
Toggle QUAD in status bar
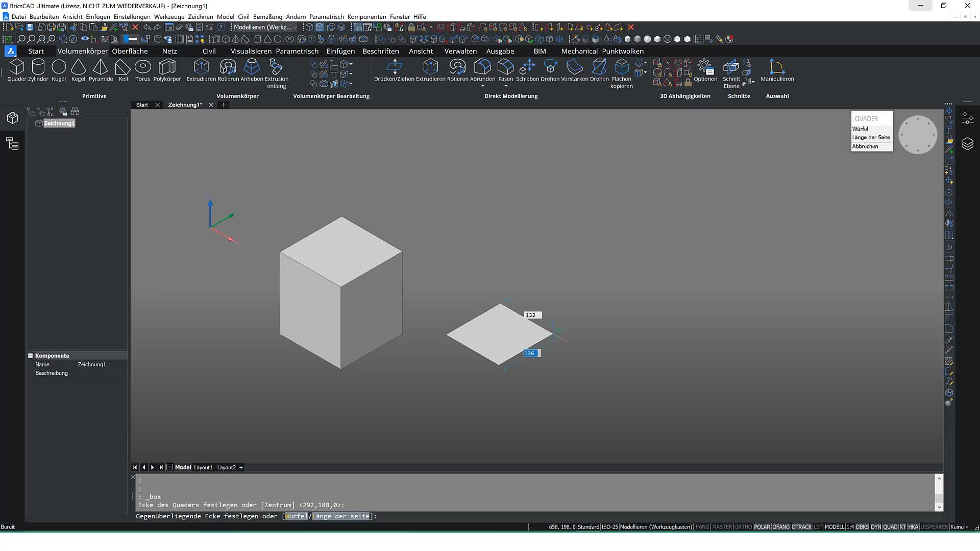(890, 527)
